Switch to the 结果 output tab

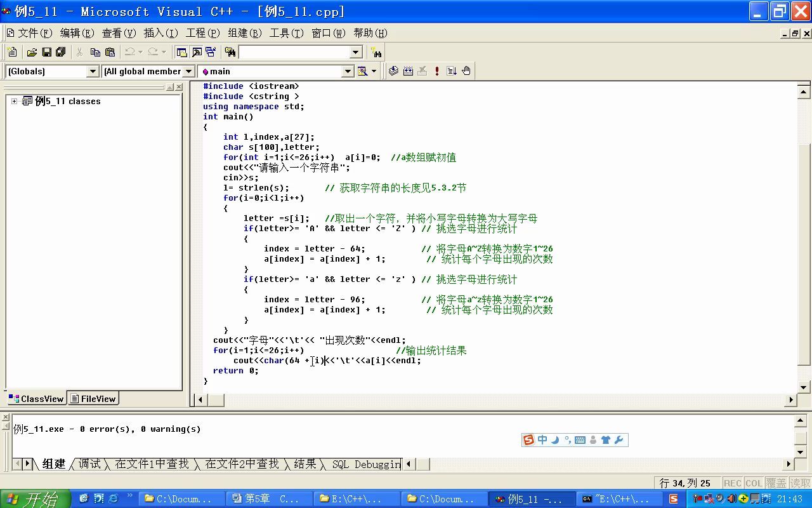tap(305, 464)
